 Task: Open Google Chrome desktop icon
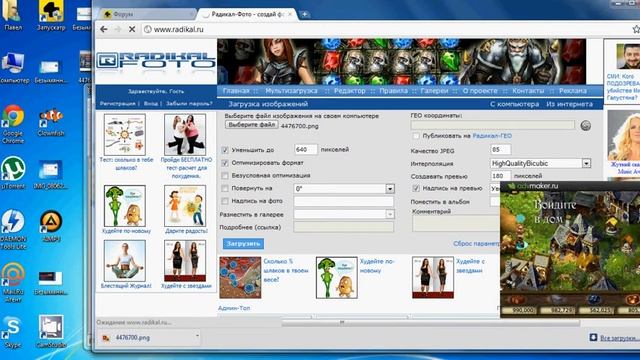(13, 124)
